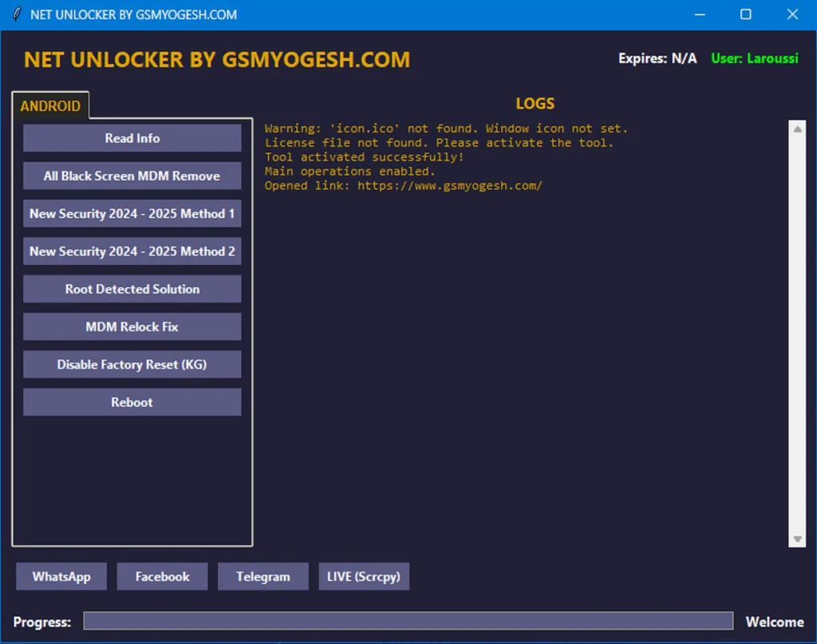Open the Telegram link button
Viewport: 817px width, 644px height.
263,576
